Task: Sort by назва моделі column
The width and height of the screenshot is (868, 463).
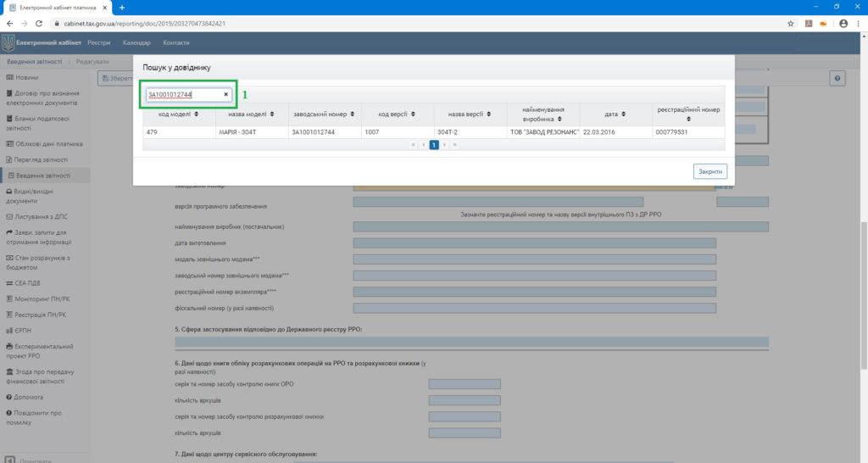Action: (x=251, y=114)
